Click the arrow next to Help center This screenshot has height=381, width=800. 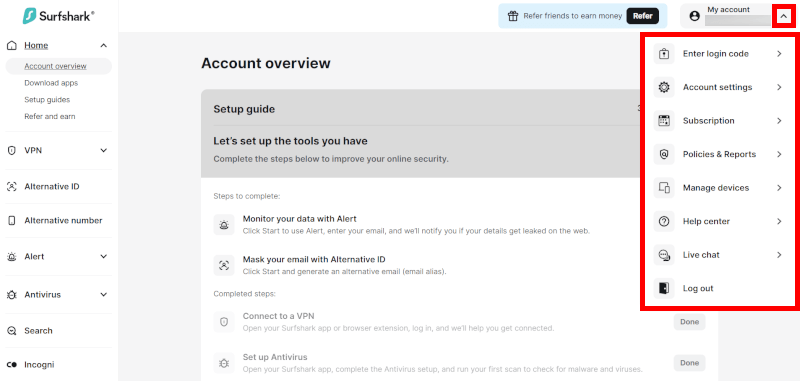click(x=779, y=221)
